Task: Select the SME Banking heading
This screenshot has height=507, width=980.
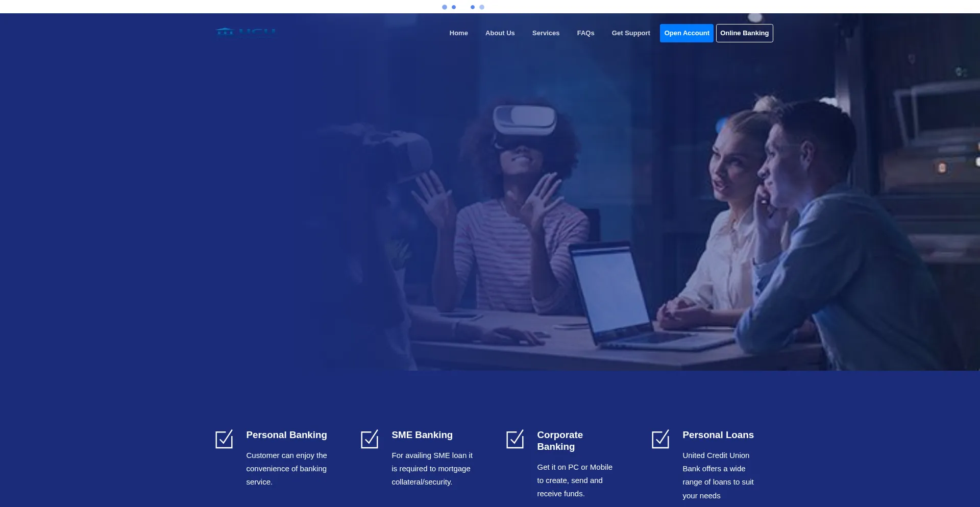Action: pos(422,435)
